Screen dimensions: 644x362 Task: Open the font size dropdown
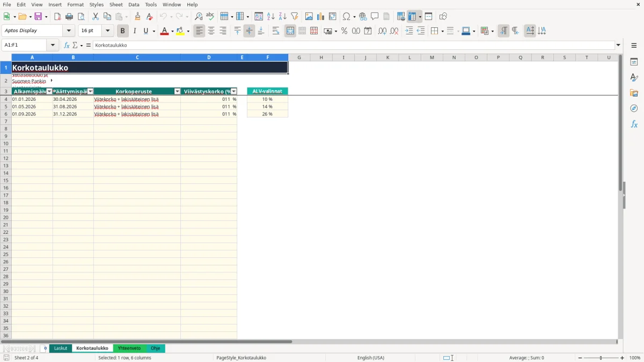[x=108, y=31]
